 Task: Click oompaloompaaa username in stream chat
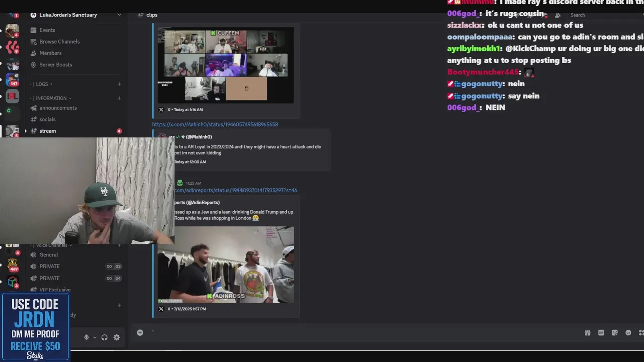(x=480, y=37)
